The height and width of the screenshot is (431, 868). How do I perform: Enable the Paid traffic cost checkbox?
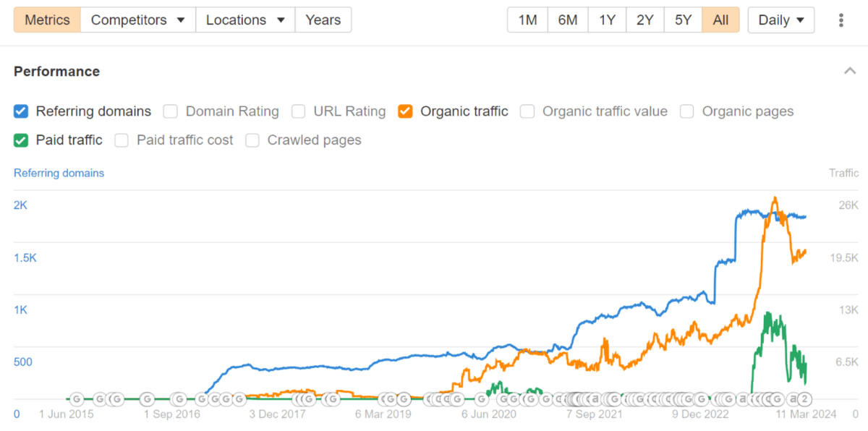(x=122, y=140)
